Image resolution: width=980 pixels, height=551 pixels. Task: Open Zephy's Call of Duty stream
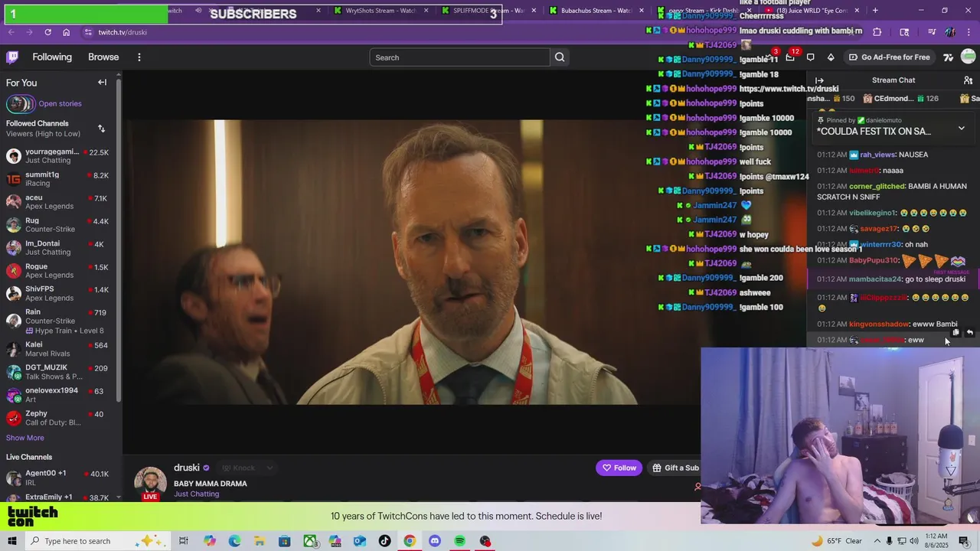tap(59, 418)
